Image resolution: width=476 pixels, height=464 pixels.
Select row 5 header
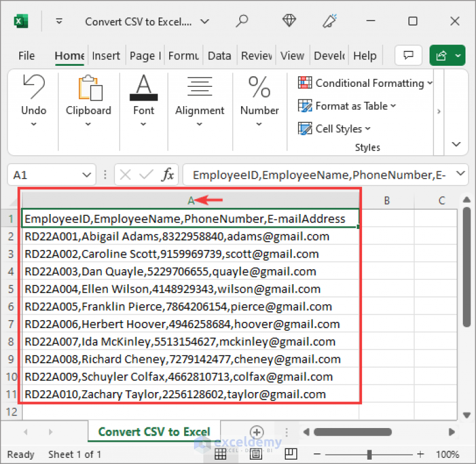tap(11, 288)
